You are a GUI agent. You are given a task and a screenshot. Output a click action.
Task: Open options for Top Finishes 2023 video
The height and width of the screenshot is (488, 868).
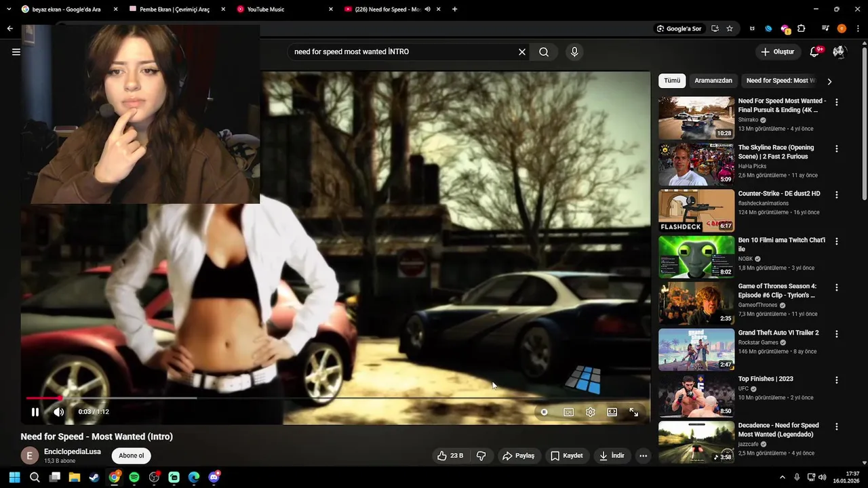[836, 380]
